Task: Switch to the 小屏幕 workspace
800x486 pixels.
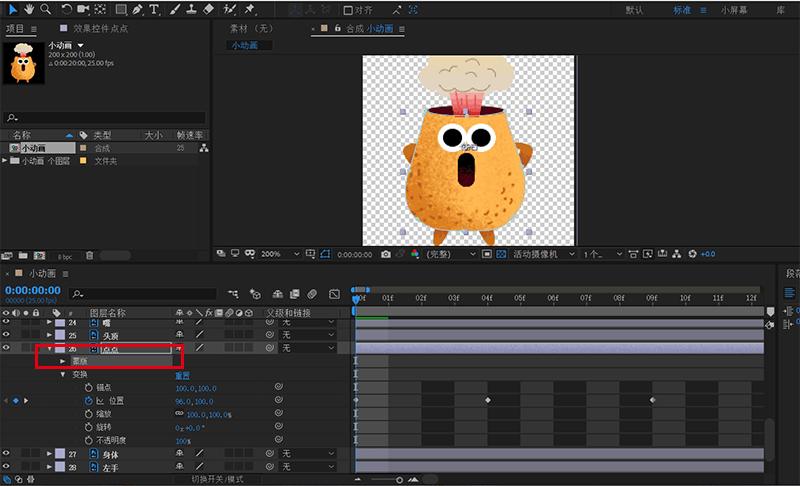Action: click(x=733, y=10)
